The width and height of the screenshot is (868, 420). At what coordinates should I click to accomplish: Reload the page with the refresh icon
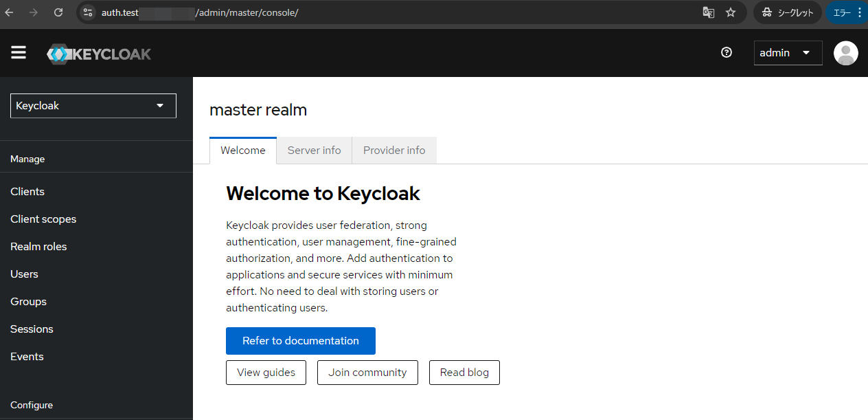click(x=58, y=12)
